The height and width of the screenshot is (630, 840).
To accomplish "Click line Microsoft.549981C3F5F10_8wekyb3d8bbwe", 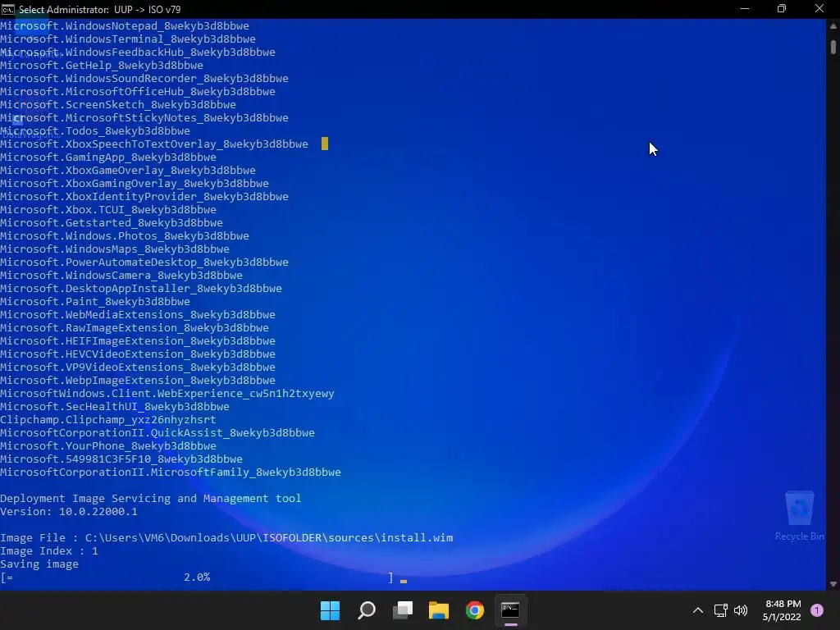I will 121,459.
